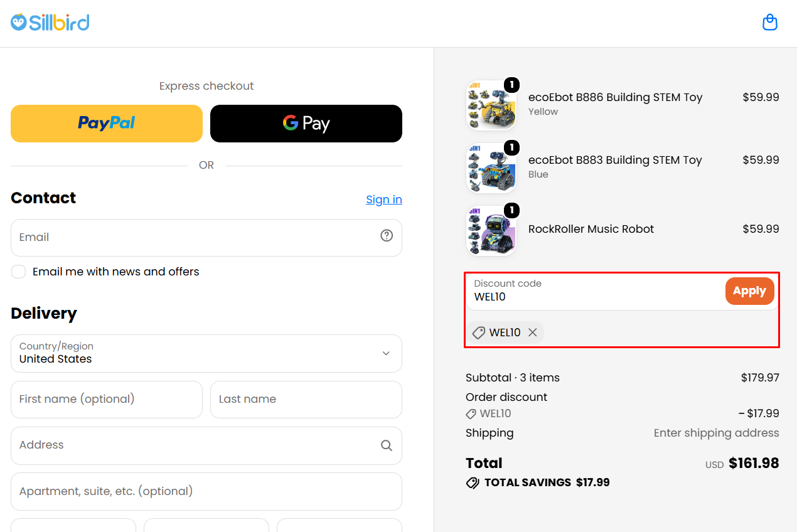This screenshot has height=532, width=797.
Task: Click the ecoEbot B886 yellow toy thumbnail
Action: (x=491, y=105)
